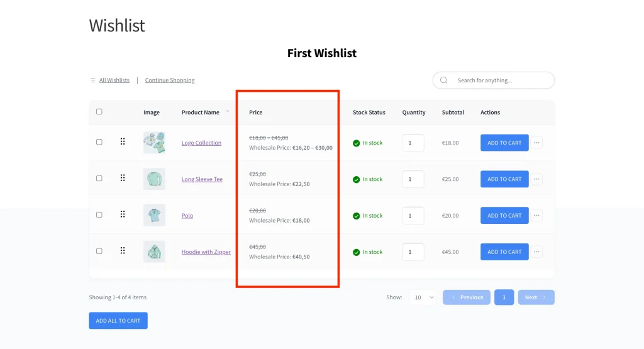
Task: Go to the Previous page
Action: click(x=467, y=297)
